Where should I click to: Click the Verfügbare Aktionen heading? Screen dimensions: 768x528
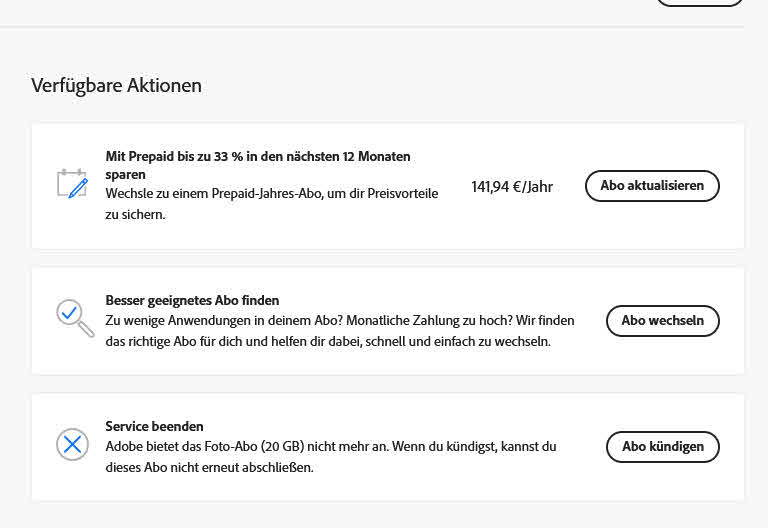coord(116,86)
